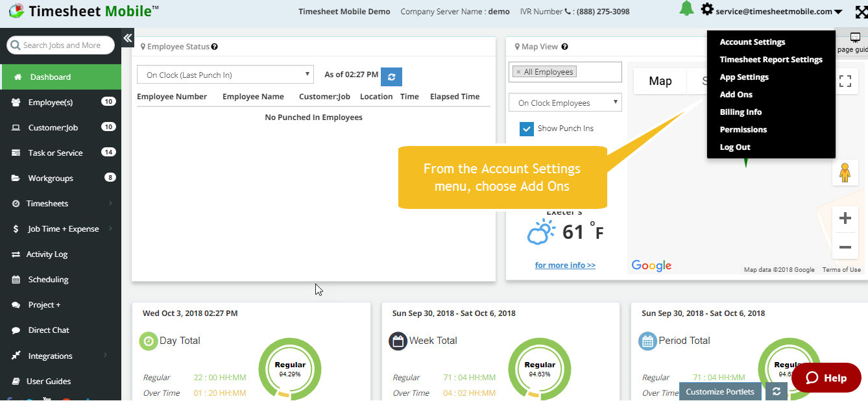Open the map Terms of Use link
This screenshot has width=868, height=401.
841,270
